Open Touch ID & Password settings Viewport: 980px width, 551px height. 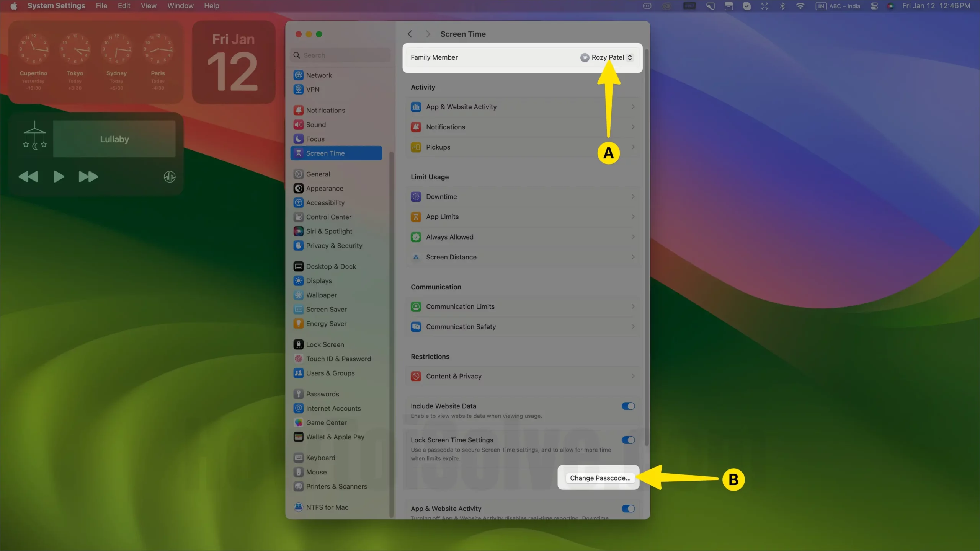(338, 359)
